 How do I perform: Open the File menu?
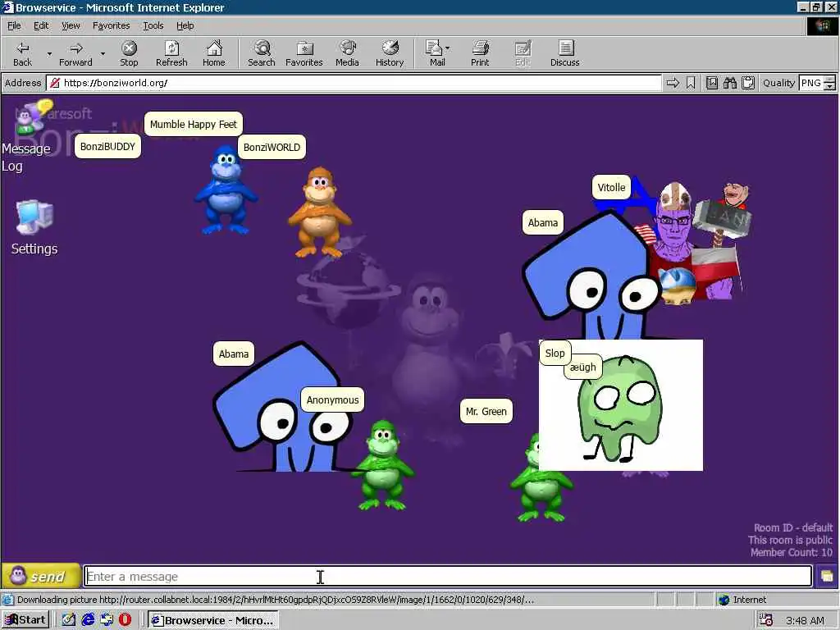click(14, 25)
